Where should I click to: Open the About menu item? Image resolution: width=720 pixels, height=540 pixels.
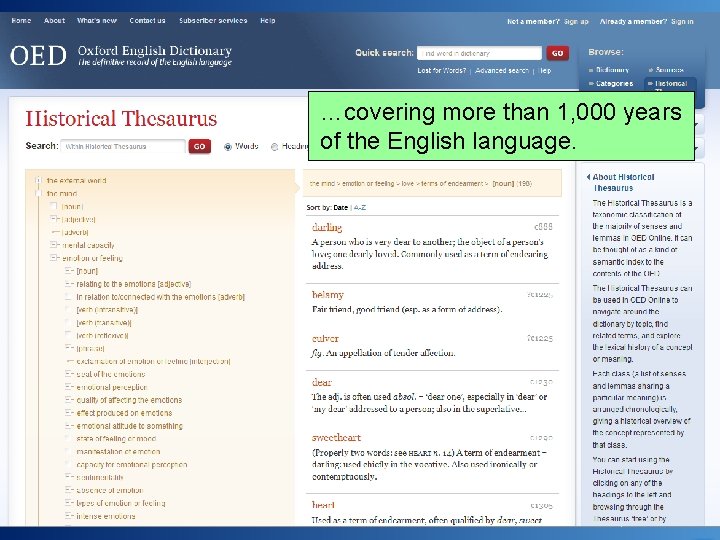coord(54,21)
